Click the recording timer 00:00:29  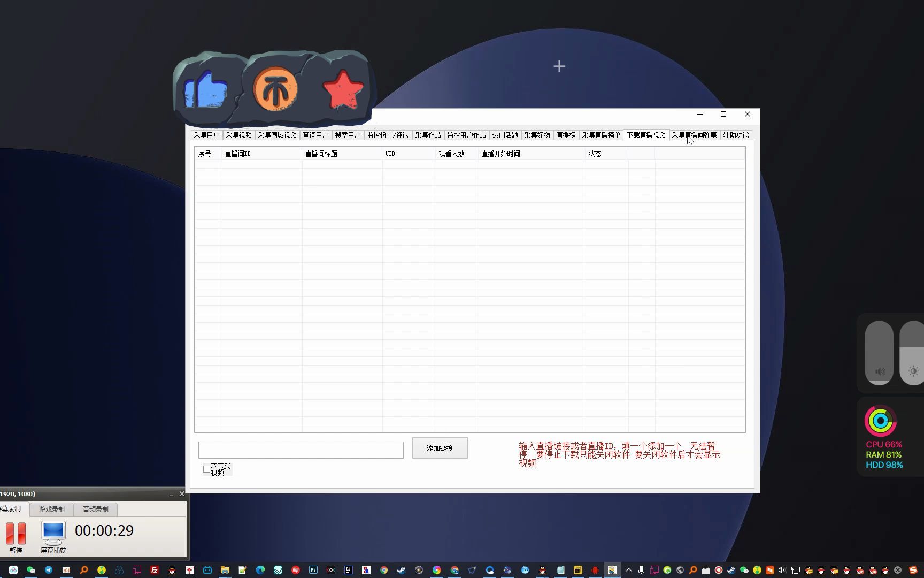click(x=104, y=530)
